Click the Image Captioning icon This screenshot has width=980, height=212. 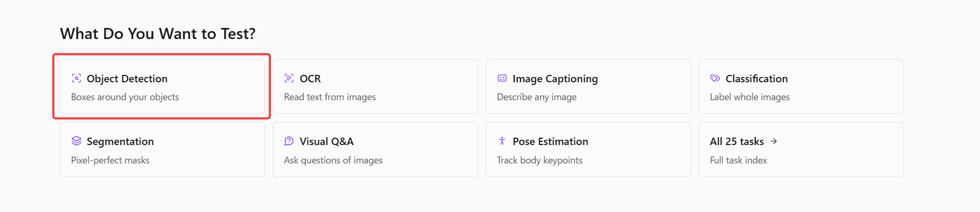502,79
